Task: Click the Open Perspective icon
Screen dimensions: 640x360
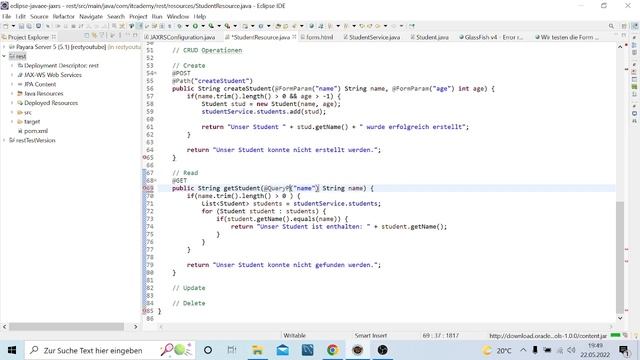Action: (x=624, y=26)
